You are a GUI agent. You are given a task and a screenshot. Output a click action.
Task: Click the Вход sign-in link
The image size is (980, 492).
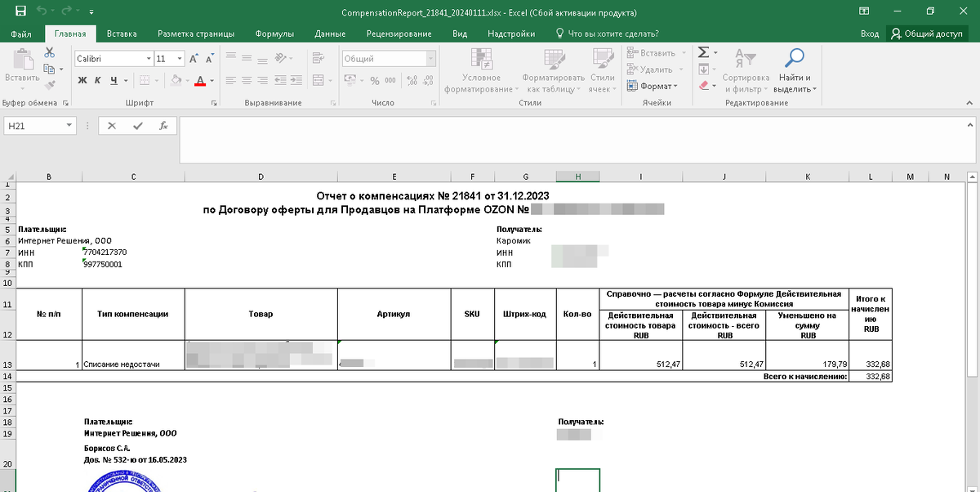point(870,34)
